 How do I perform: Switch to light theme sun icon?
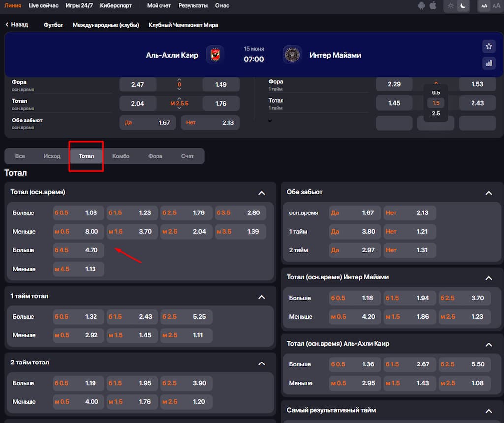[451, 6]
